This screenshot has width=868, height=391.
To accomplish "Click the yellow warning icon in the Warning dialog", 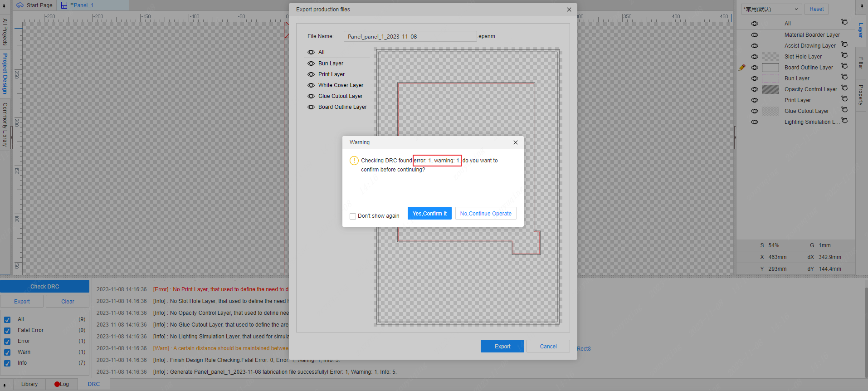I will 354,161.
